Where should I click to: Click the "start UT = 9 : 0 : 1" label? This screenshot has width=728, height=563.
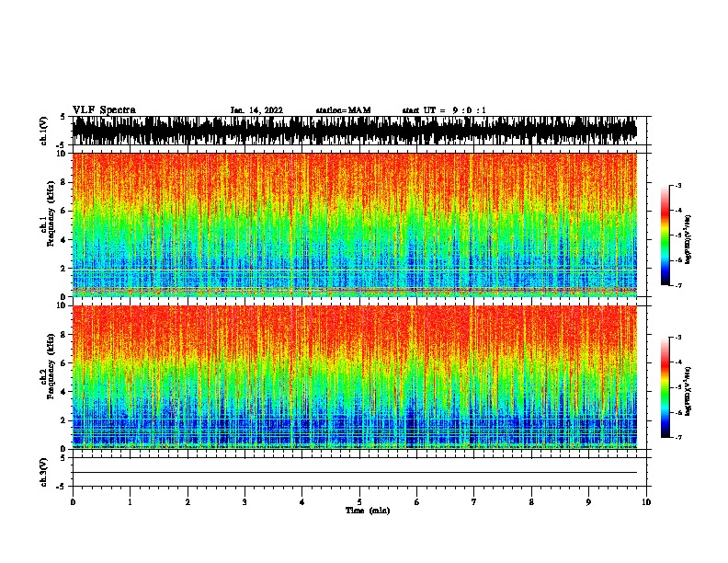point(444,110)
